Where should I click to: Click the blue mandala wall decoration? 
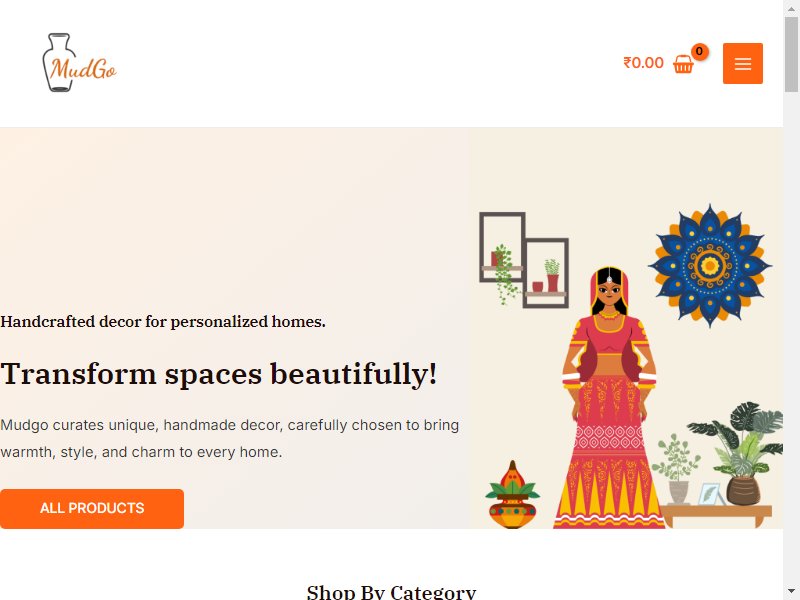click(x=710, y=265)
